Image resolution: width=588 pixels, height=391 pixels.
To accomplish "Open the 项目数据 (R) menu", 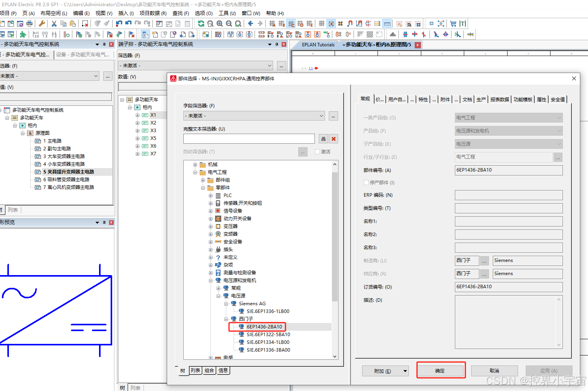I will click(x=153, y=13).
